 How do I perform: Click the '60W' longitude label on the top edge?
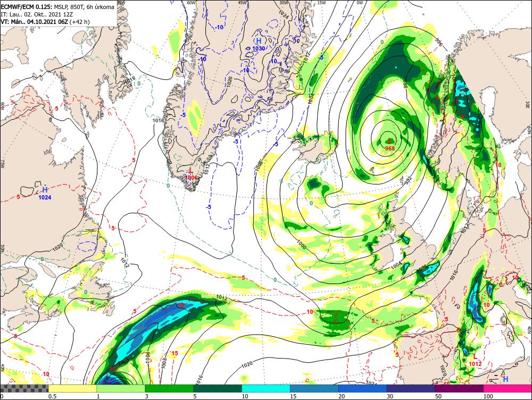point(192,3)
